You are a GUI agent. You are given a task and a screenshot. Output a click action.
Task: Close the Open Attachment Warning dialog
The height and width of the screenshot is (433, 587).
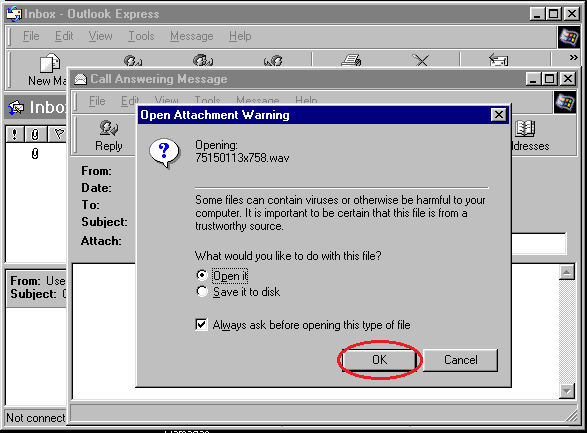(x=499, y=115)
